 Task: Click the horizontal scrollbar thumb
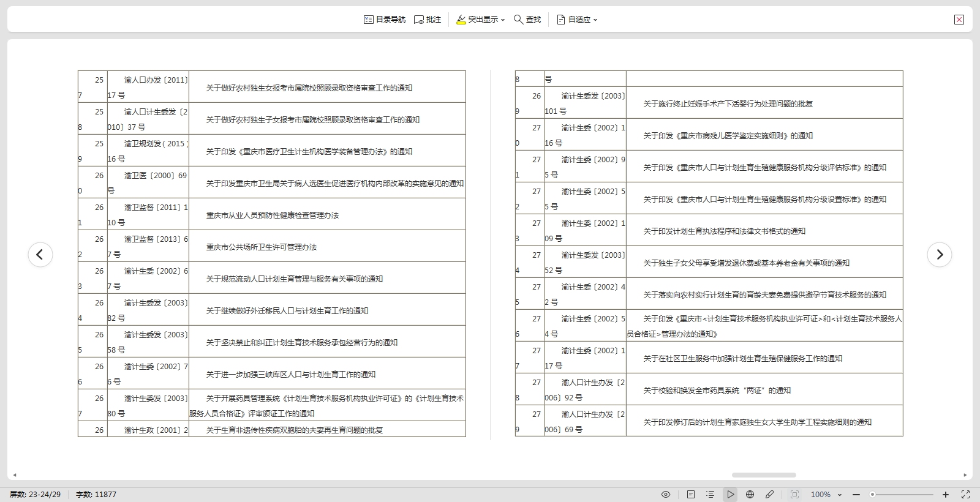764,475
